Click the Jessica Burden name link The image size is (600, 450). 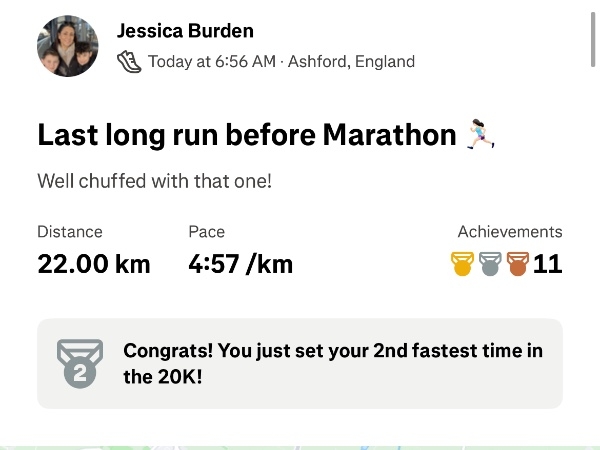point(185,31)
